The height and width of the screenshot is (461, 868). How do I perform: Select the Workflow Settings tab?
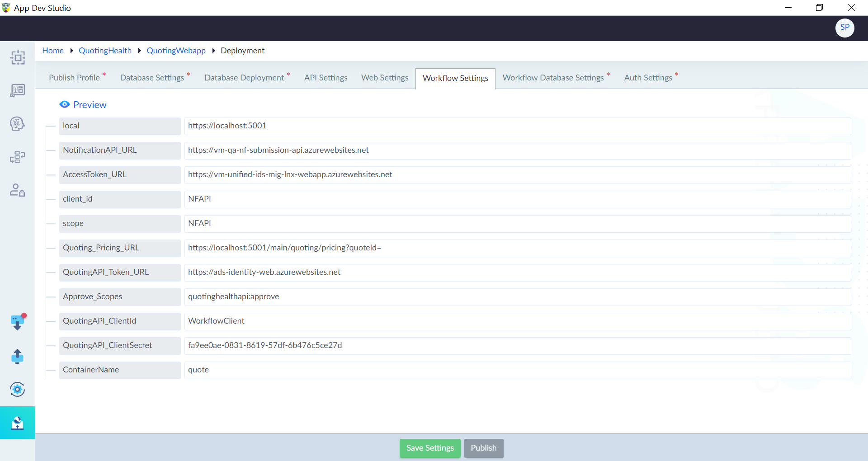coord(455,78)
